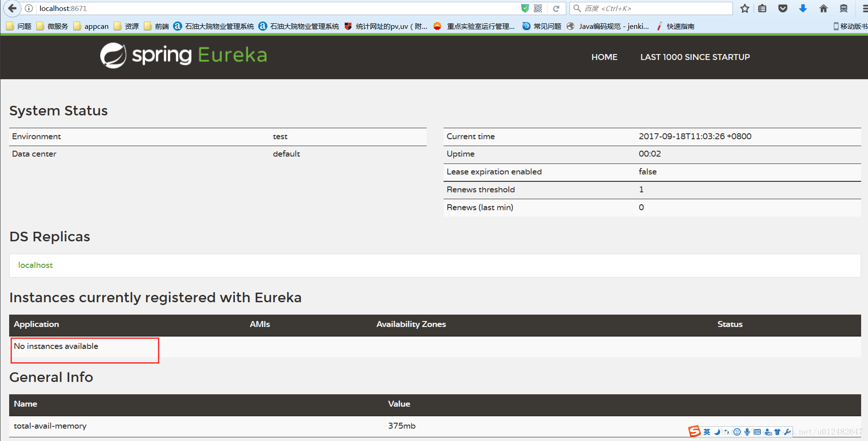This screenshot has width=868, height=441.
Task: Open the 统计网址的pv,uv bookmark
Action: 386,26
